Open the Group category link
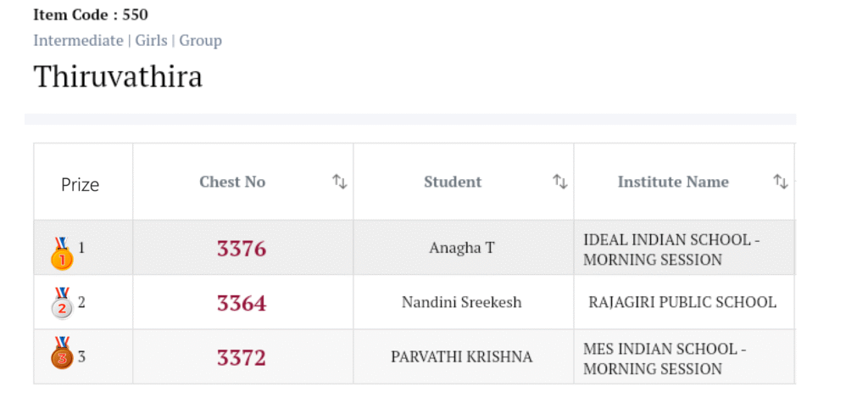Screen dimensions: 868x415 200,41
